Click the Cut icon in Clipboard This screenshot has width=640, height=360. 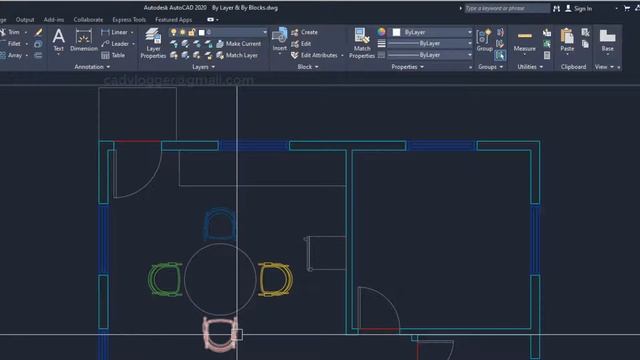click(585, 32)
